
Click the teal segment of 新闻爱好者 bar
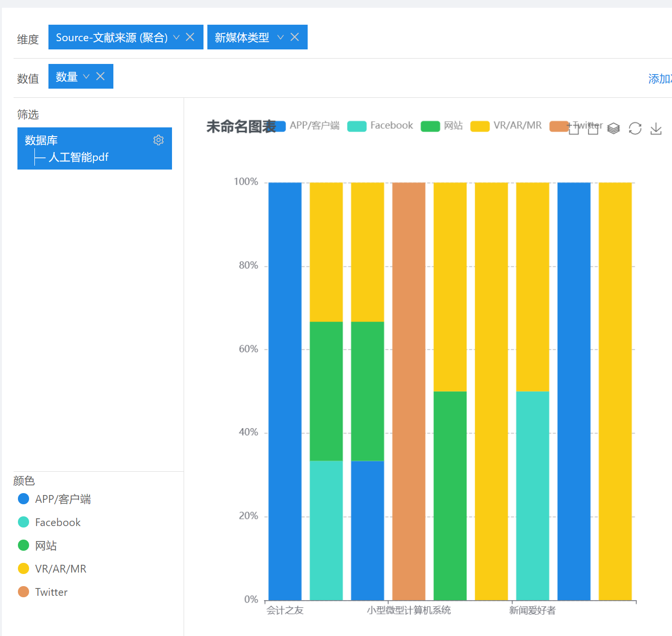[x=532, y=496]
